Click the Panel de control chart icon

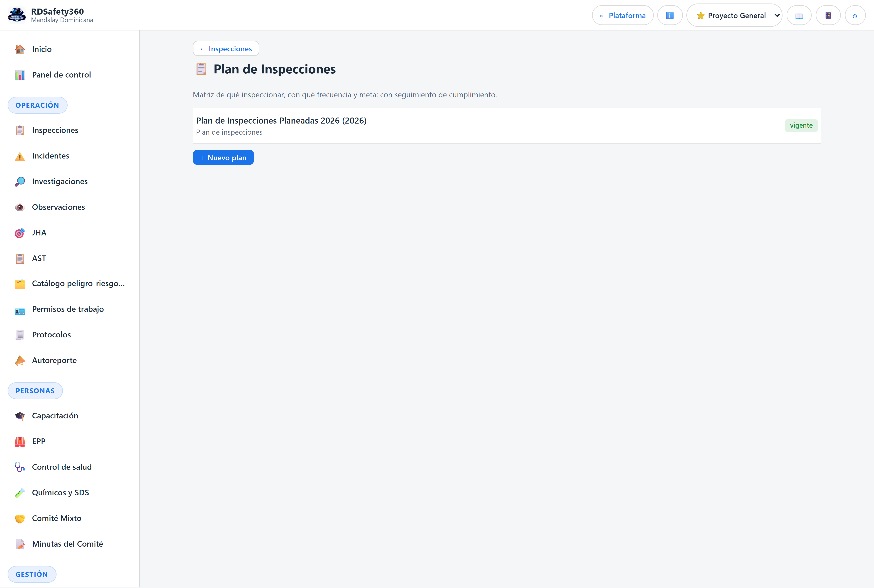(20, 75)
